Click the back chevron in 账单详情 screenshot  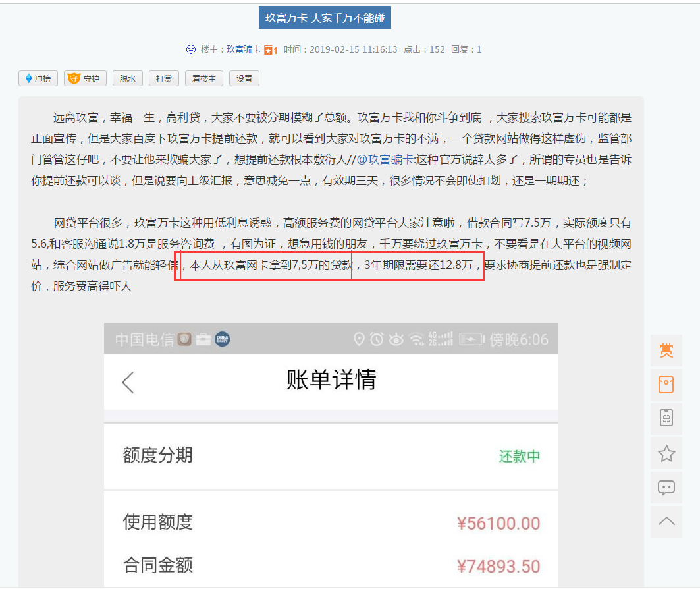[128, 382]
